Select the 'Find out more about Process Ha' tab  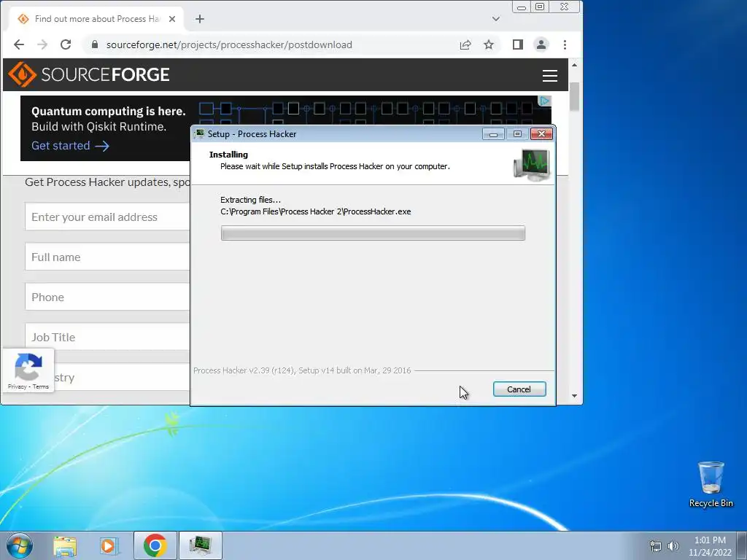[97, 19]
